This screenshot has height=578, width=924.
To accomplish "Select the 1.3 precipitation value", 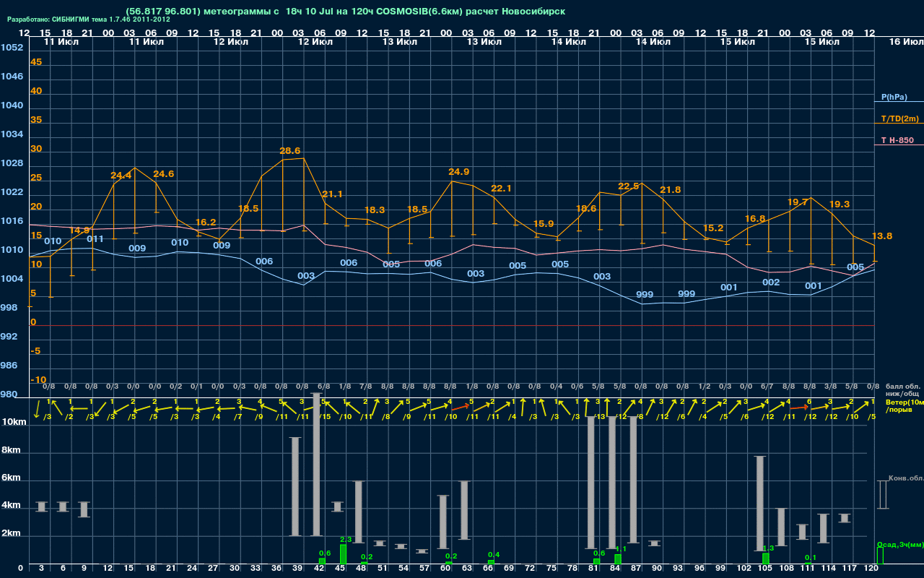I will tap(768, 548).
